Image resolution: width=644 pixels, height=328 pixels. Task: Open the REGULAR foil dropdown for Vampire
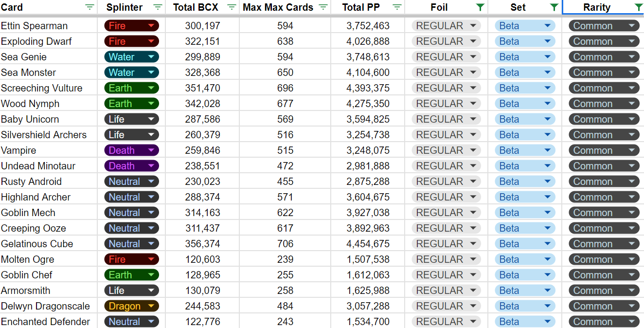(446, 150)
